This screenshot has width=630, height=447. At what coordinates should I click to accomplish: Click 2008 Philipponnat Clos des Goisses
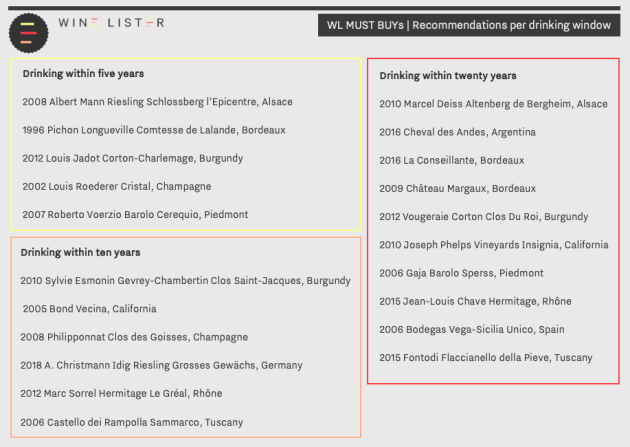click(x=134, y=337)
